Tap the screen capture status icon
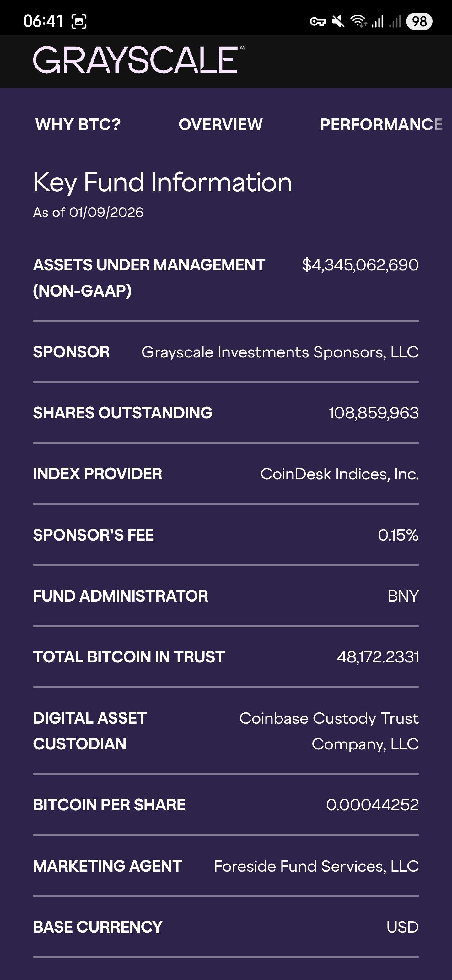The width and height of the screenshot is (452, 980). click(79, 21)
